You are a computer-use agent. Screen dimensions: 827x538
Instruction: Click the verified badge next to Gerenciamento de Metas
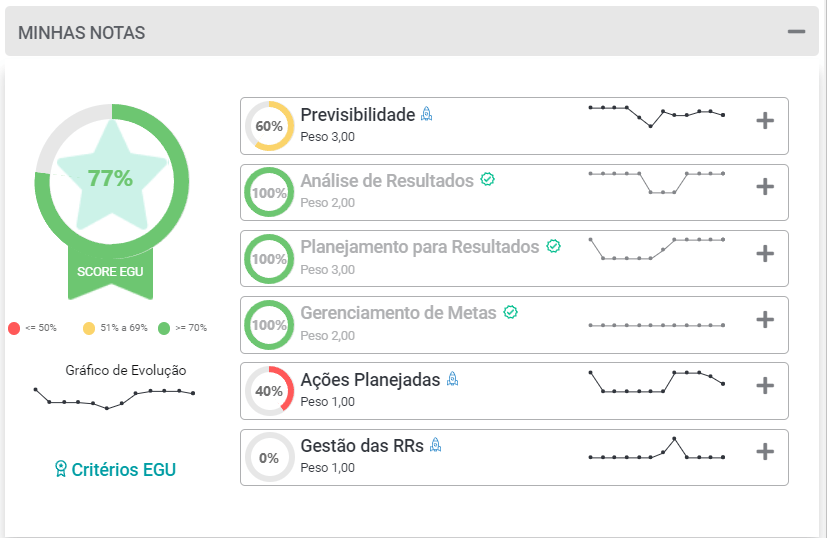pos(510,312)
